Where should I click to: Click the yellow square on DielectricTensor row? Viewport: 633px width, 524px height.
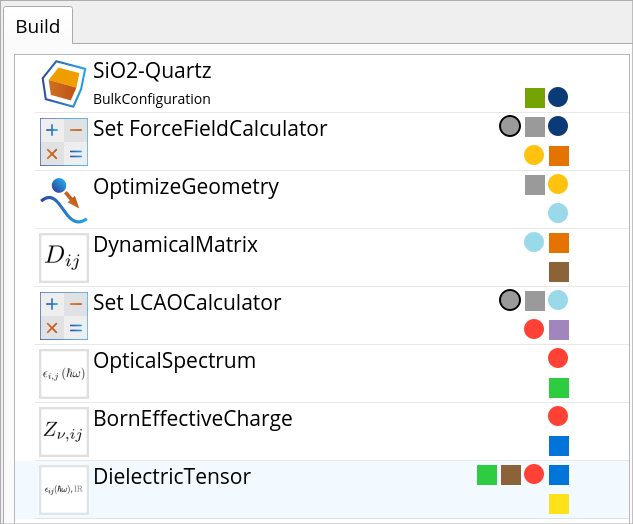tap(559, 504)
